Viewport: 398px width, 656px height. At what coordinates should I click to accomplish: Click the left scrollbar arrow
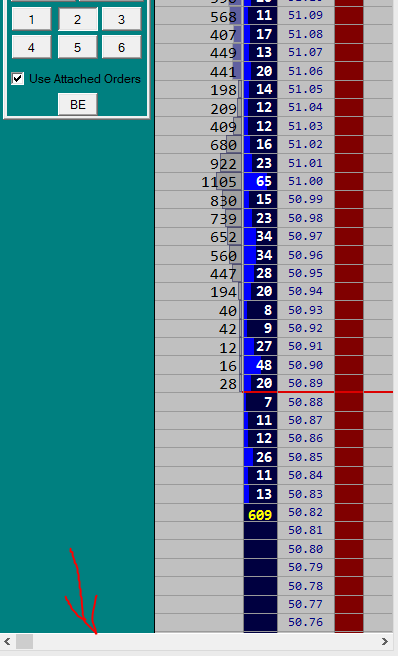click(x=7, y=641)
